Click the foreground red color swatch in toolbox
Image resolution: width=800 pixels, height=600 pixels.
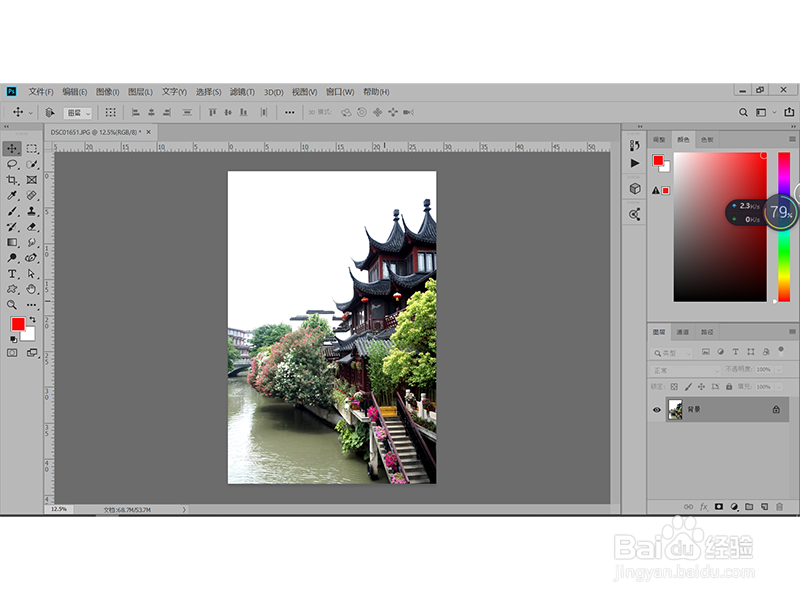click(18, 324)
